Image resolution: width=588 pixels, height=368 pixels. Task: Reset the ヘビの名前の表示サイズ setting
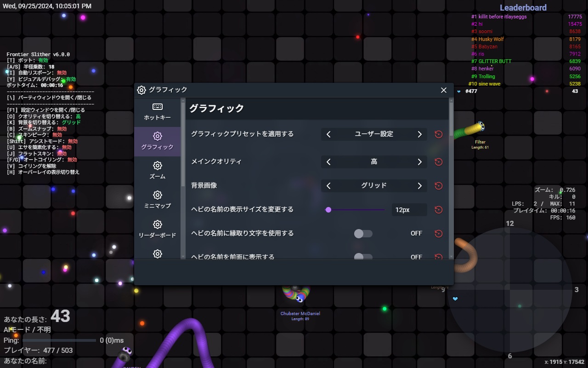(438, 210)
